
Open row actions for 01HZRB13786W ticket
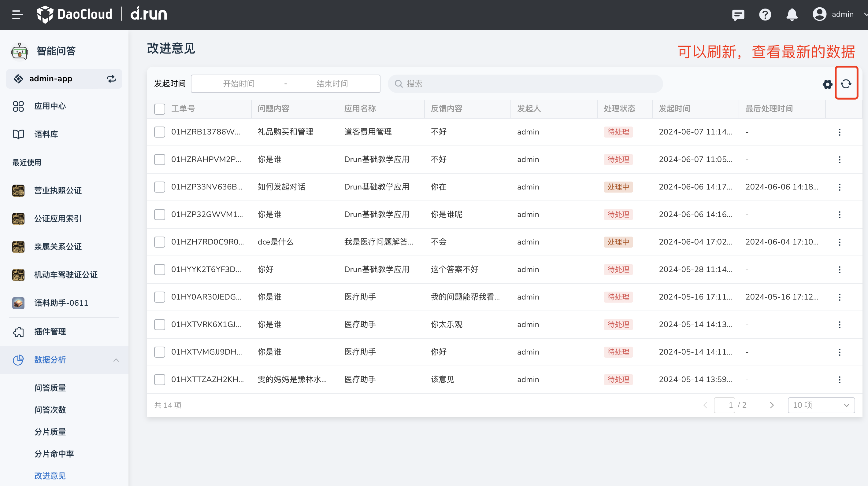pyautogui.click(x=839, y=132)
